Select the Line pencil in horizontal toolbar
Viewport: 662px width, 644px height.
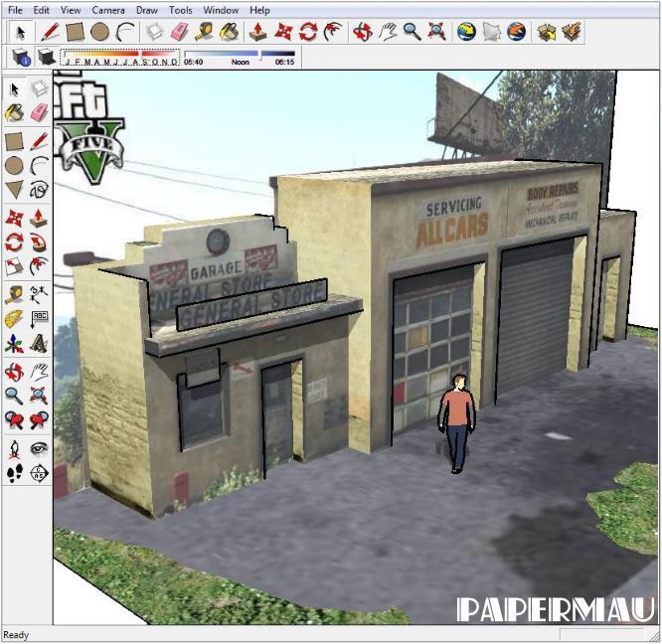point(50,32)
